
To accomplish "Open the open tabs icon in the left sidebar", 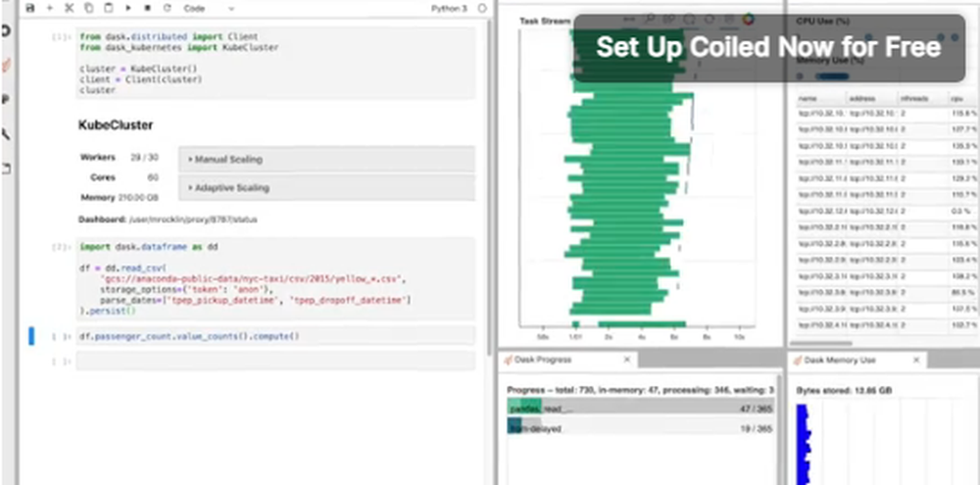I will (x=6, y=169).
